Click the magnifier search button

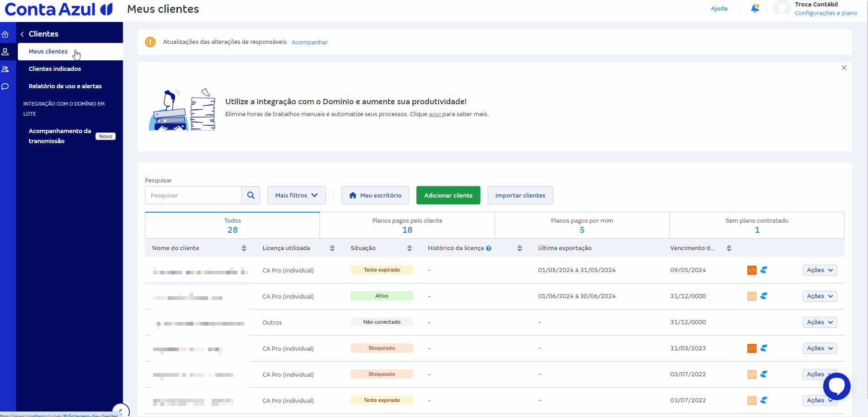[x=251, y=195]
